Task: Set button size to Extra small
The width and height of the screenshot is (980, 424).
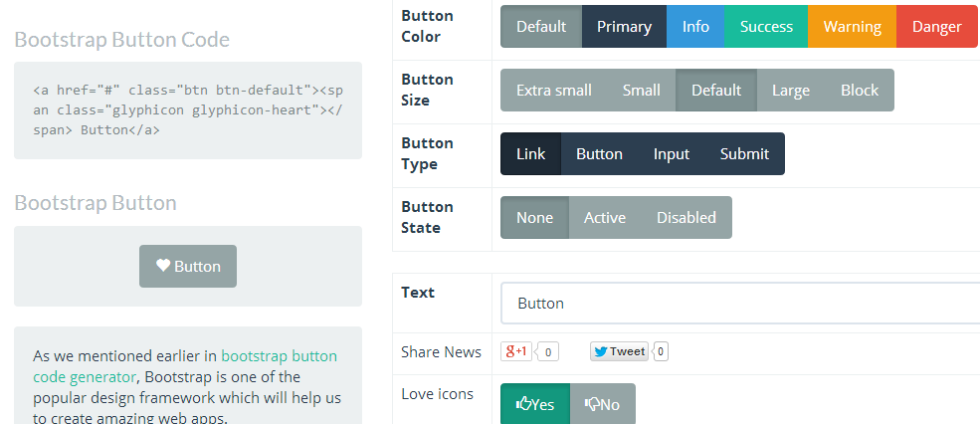Action: click(x=553, y=91)
